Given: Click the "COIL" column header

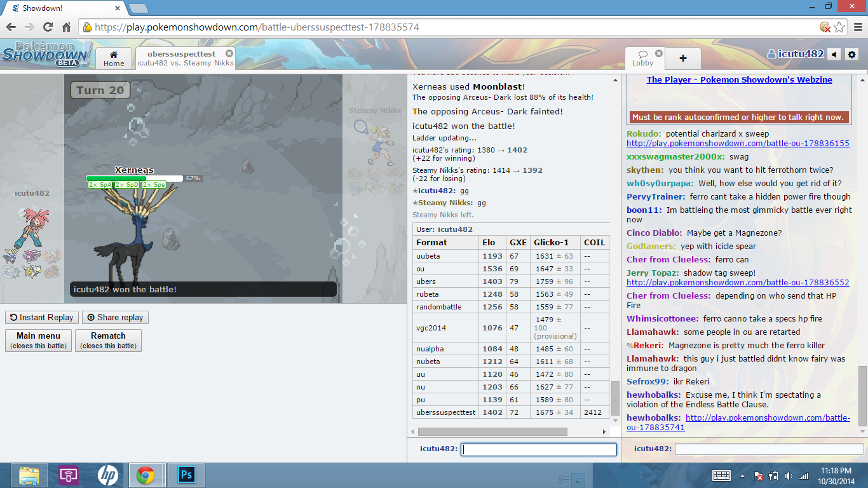Looking at the screenshot, I should pos(595,242).
